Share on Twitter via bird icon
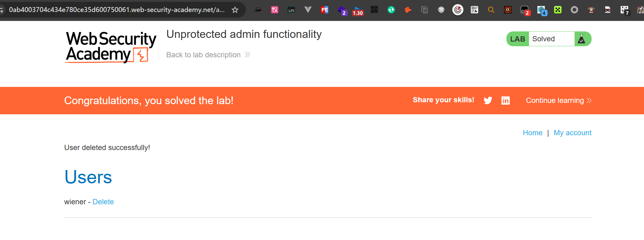This screenshot has width=644, height=240. click(x=488, y=100)
